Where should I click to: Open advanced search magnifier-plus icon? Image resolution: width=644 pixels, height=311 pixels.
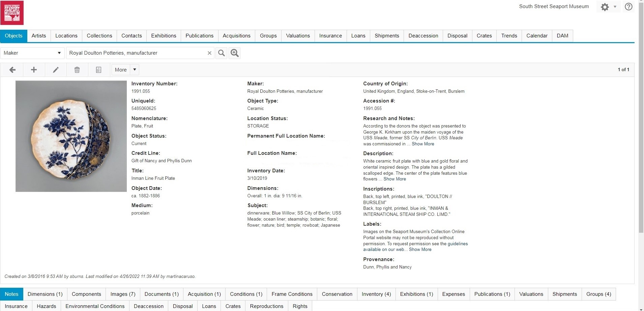pyautogui.click(x=235, y=53)
